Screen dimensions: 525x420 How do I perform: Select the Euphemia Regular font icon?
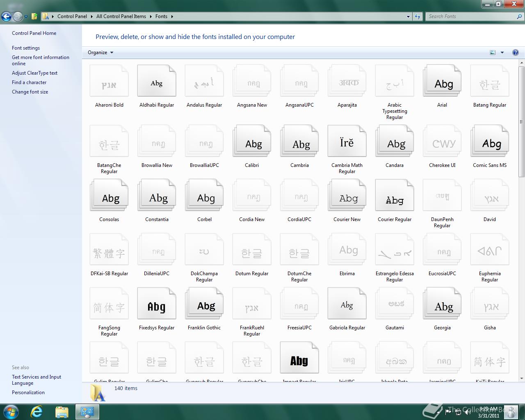(490, 250)
